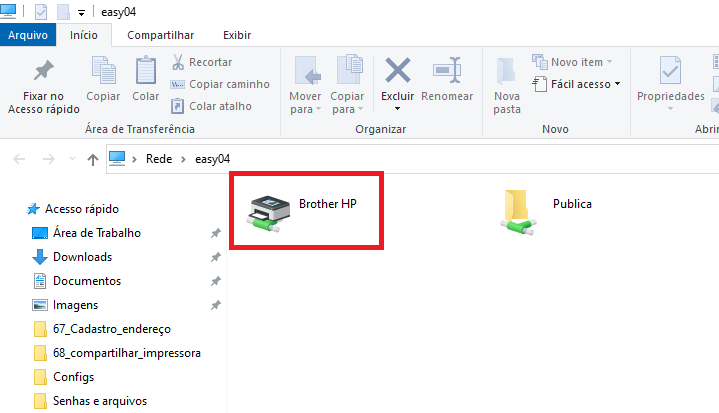Click quick access toolbar properties checkmark icon
Viewport: 719px width, 413px height.
[41, 12]
